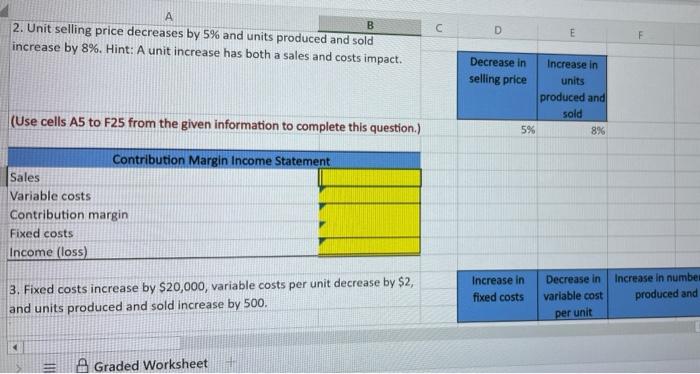700x374 pixels.
Task: Select column B header
Action: pos(370,26)
